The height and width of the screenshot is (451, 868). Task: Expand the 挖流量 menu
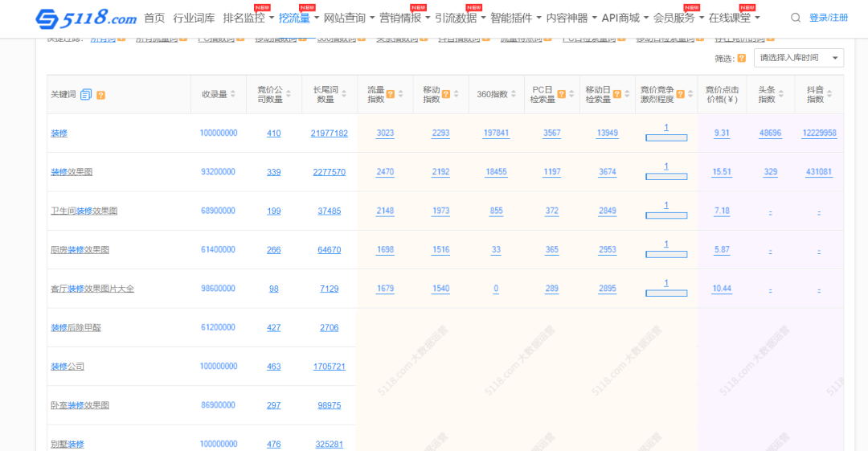(x=299, y=18)
